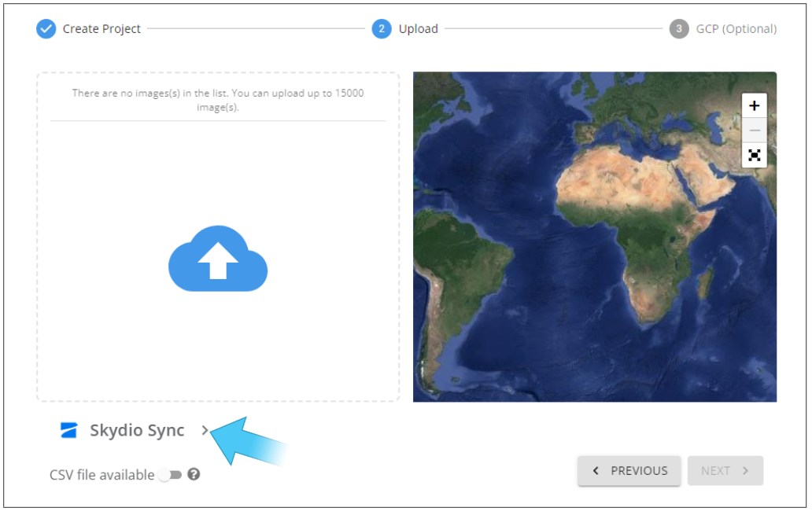Click the satellite world map view

point(595,237)
